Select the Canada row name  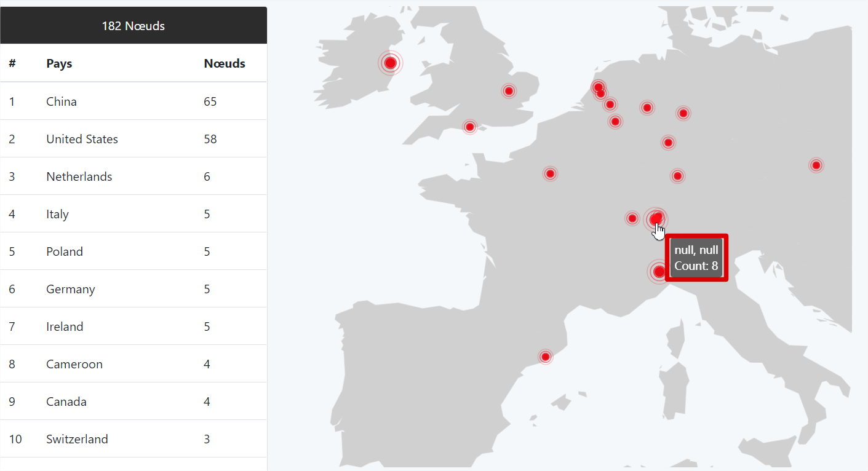point(66,402)
